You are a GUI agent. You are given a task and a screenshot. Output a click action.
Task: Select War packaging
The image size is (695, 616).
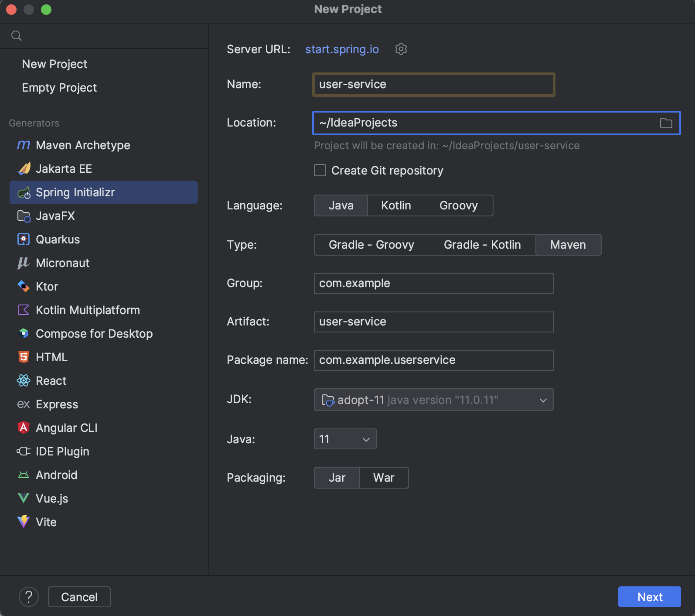pyautogui.click(x=384, y=478)
